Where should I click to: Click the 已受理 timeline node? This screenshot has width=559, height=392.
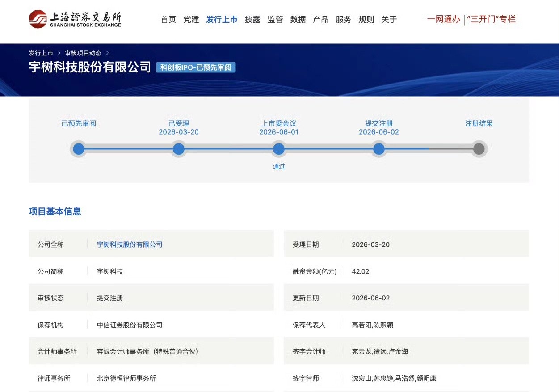tap(179, 149)
